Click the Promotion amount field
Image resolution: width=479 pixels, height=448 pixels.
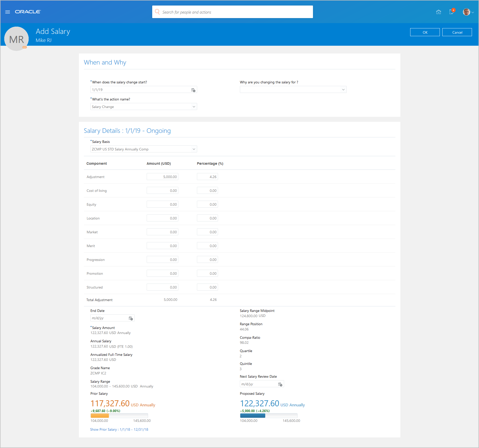pyautogui.click(x=163, y=273)
